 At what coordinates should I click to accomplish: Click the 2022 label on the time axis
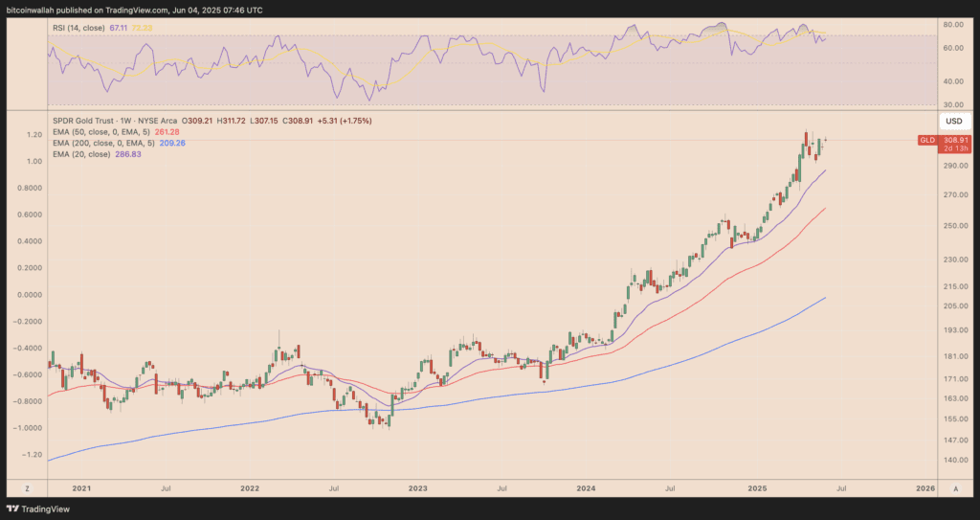(250, 488)
